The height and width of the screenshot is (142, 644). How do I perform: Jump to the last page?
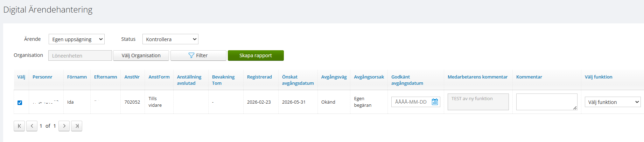pyautogui.click(x=77, y=126)
